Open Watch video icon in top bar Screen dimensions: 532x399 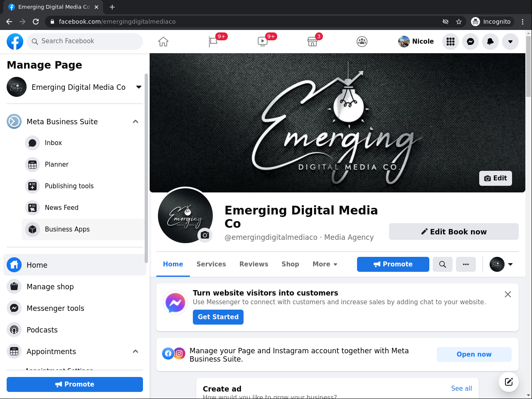point(263,42)
